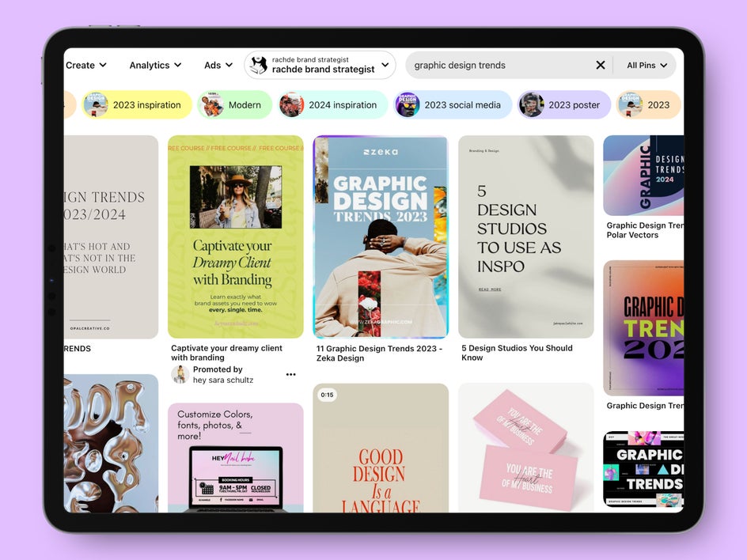Click the 5 Design Studios You Should Know title

click(x=517, y=353)
